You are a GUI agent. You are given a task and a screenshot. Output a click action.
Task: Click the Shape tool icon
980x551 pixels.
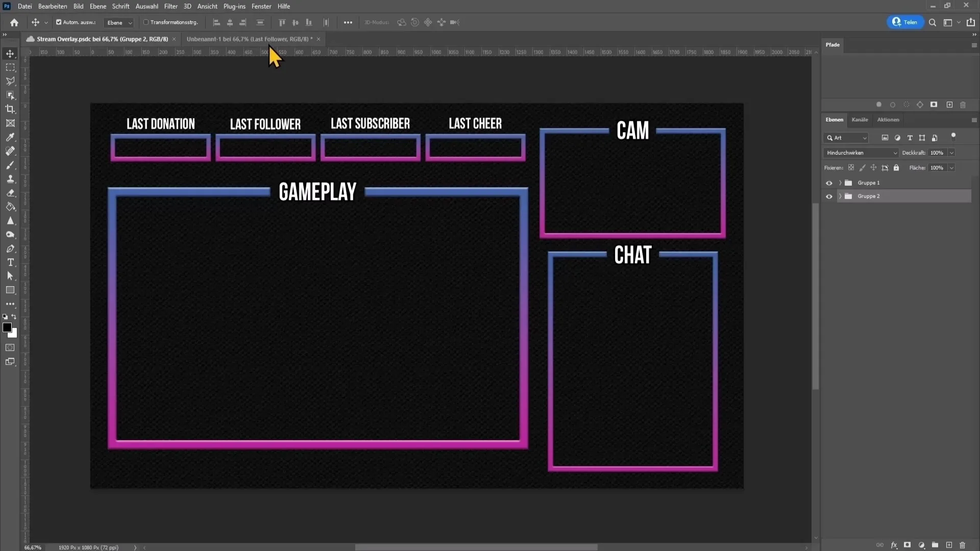(x=10, y=290)
